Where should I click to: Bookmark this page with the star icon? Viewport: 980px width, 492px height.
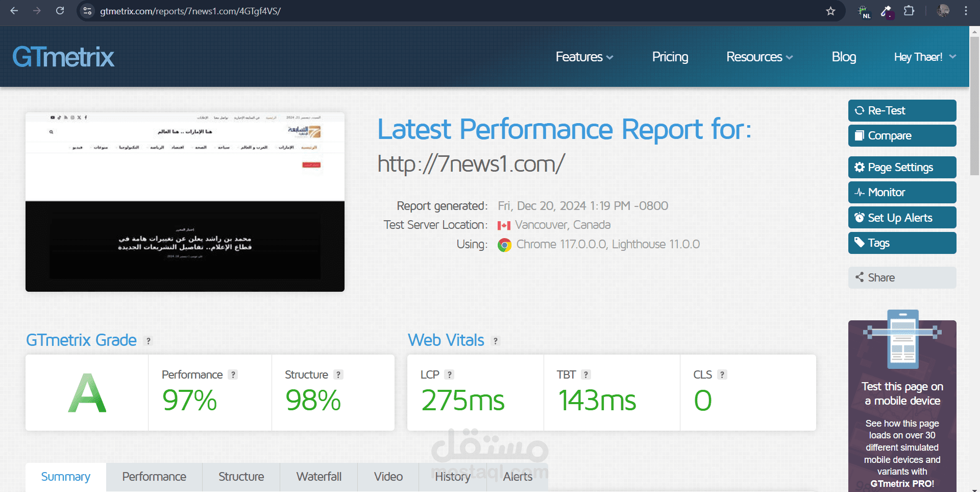click(x=830, y=11)
